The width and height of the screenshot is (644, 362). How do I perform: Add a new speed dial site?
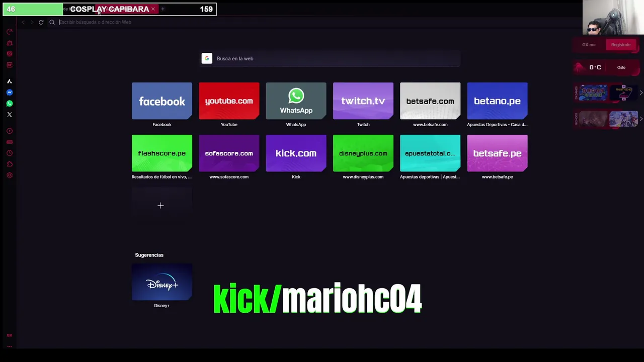161,205
